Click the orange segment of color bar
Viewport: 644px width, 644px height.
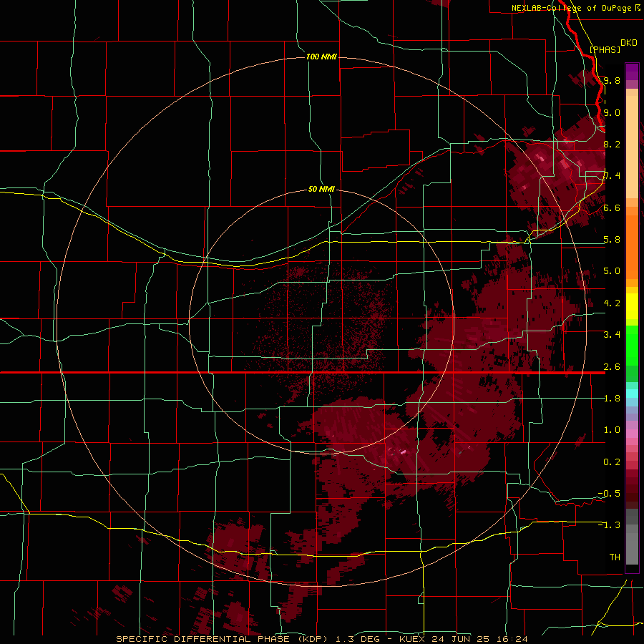632,243
